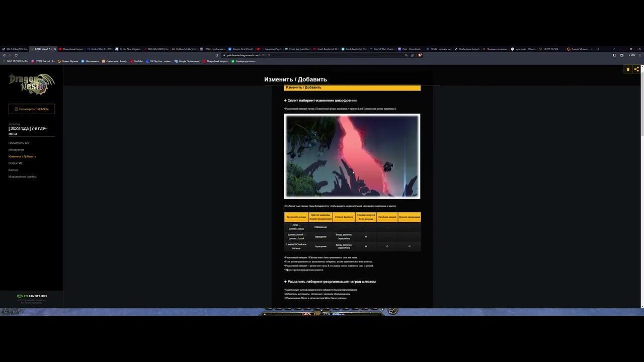Click the Eyedentity Games footer logo
This screenshot has height=362, width=644.
tap(32, 296)
